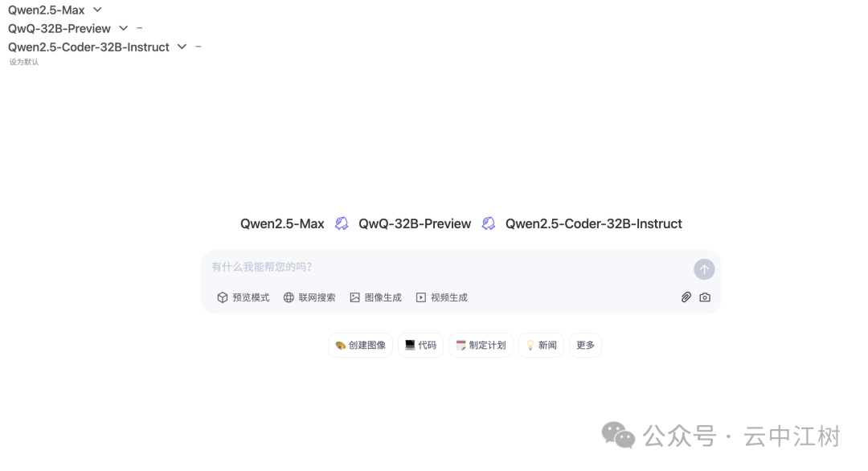Click the Qwen2.5-Coder-32B-Instruct selector label at top left
This screenshot has width=868, height=471.
click(88, 47)
